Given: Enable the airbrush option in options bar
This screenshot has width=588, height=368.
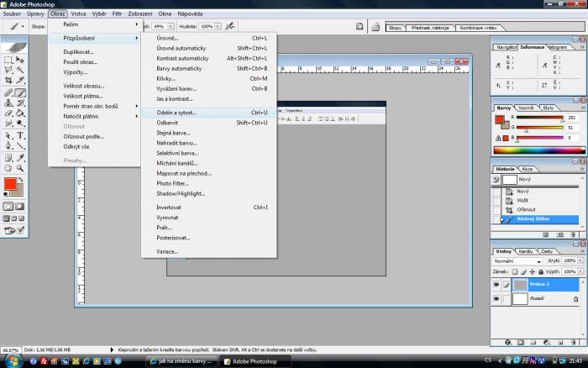Looking at the screenshot, I should (229, 26).
